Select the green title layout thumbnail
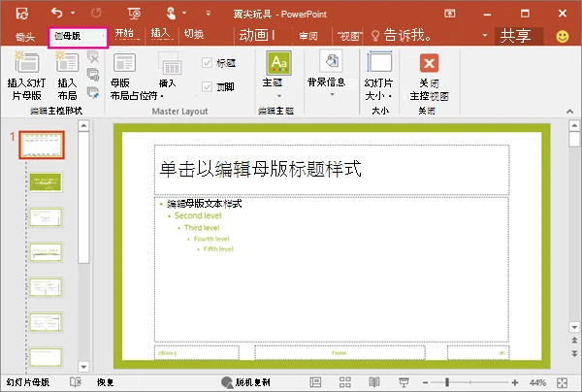The image size is (582, 392). (46, 182)
